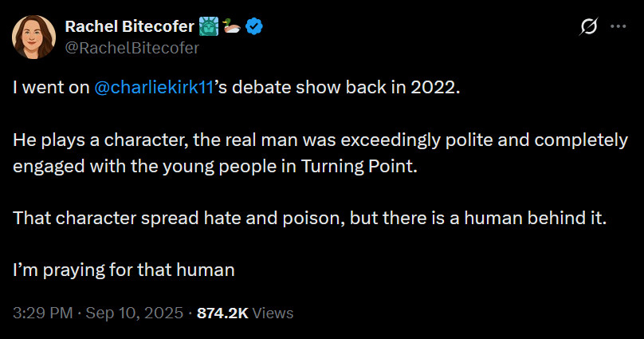Open the @charliekirk11 mention link
The image size is (644, 339).
[x=153, y=88]
